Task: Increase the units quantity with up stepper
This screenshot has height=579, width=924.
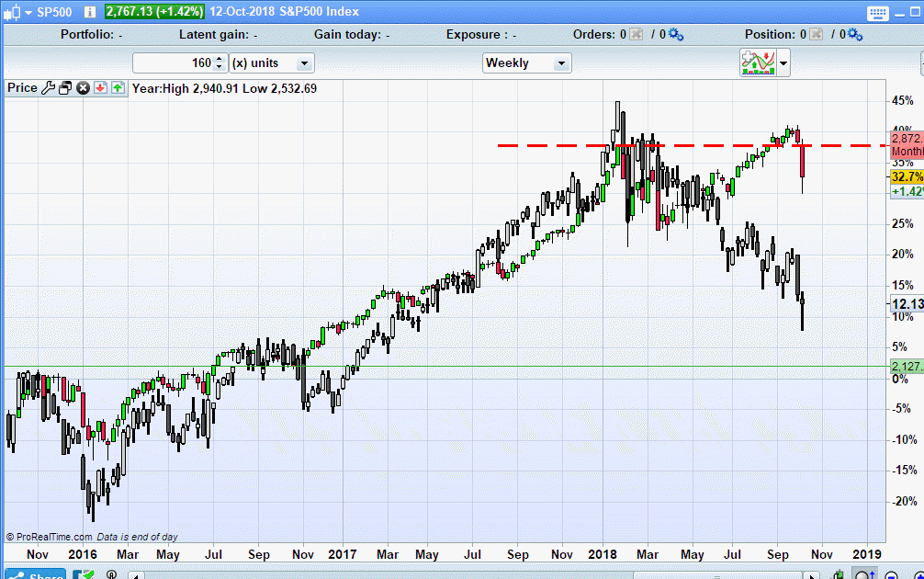Action: click(x=220, y=59)
